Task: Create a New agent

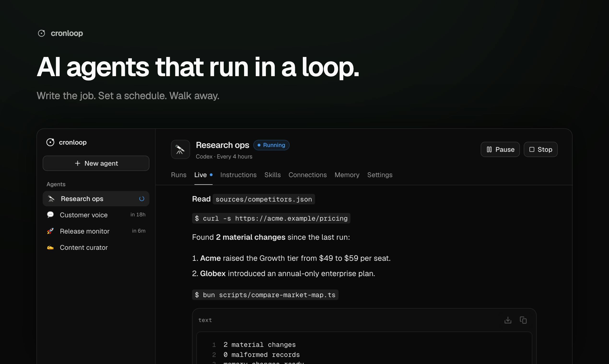Action: (96, 163)
